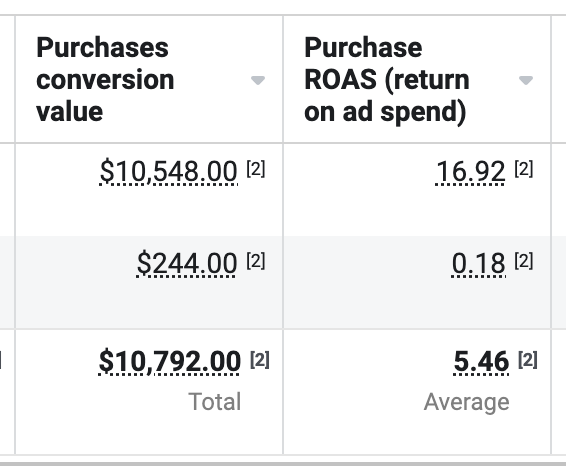
Task: Click the Average label under 5.46
Action: [466, 402]
